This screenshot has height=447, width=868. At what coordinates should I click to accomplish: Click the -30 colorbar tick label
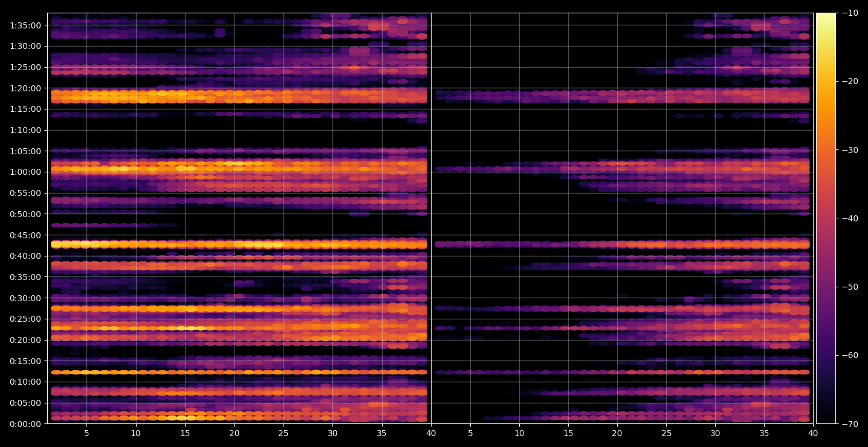850,150
